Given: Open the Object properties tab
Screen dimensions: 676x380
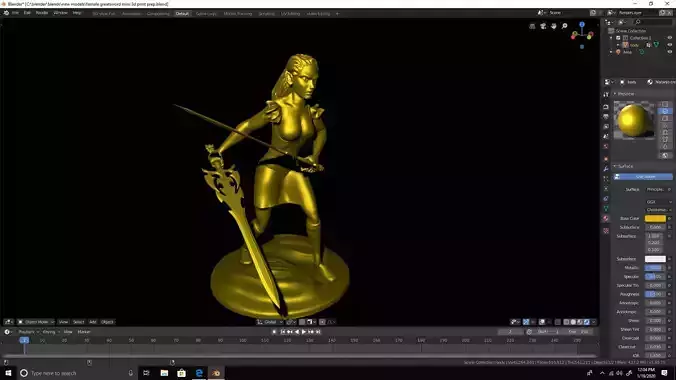Looking at the screenshot, I should 606,159.
